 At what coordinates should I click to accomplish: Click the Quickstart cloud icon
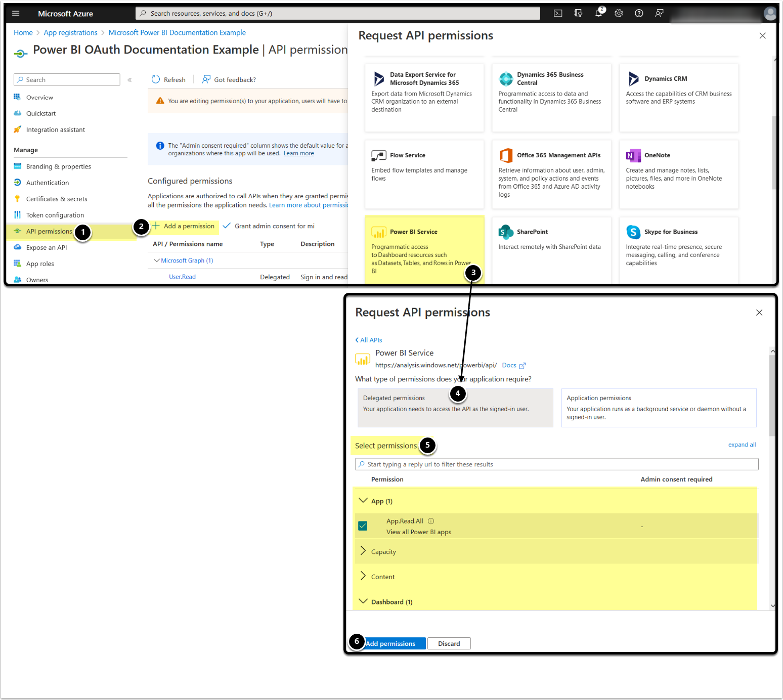coord(17,113)
